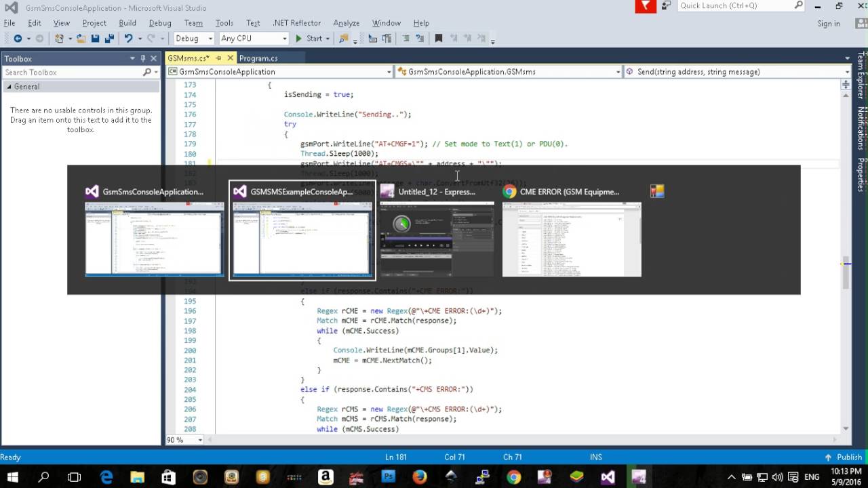This screenshot has height=488, width=868.
Task: Open the Build menu
Action: coord(127,23)
